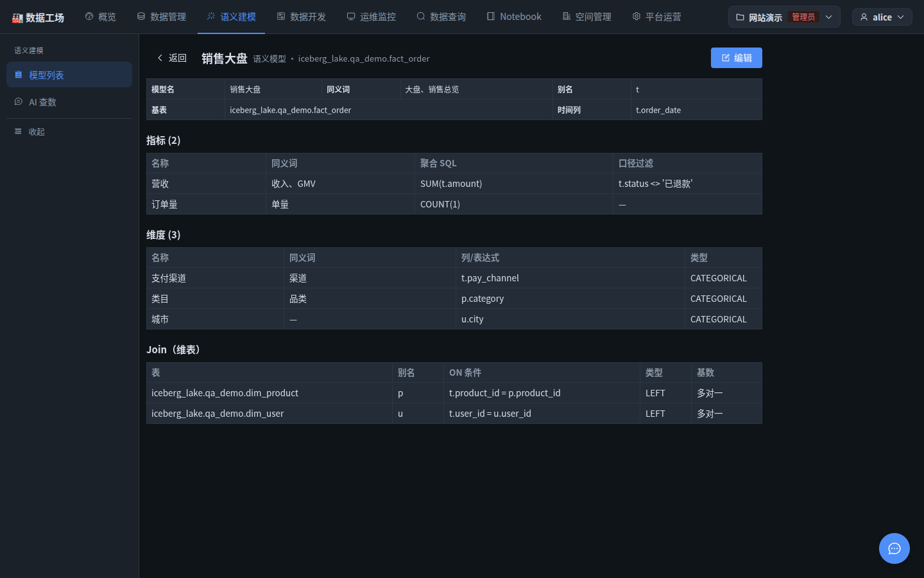Screen dimensions: 924x578
Task: Select the 营收 metric row name
Action: (x=160, y=184)
